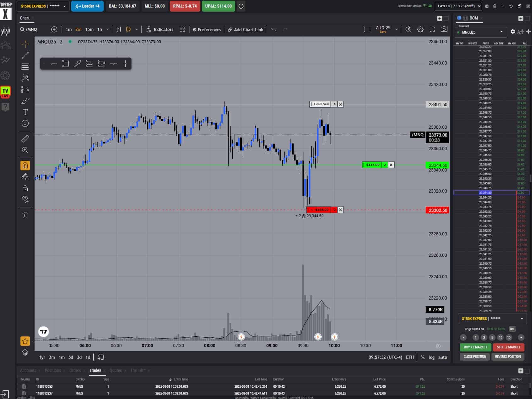
Task: Click the TV Live sidebar icon
Action: pos(5,92)
